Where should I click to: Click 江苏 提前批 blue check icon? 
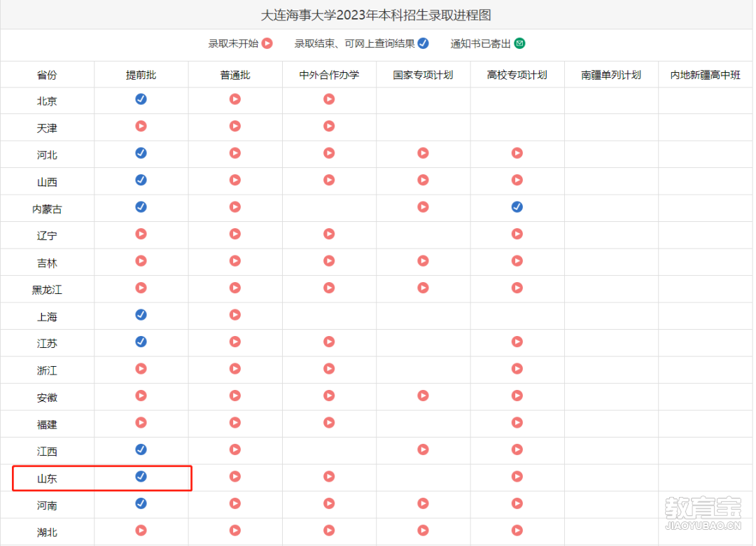tap(141, 342)
